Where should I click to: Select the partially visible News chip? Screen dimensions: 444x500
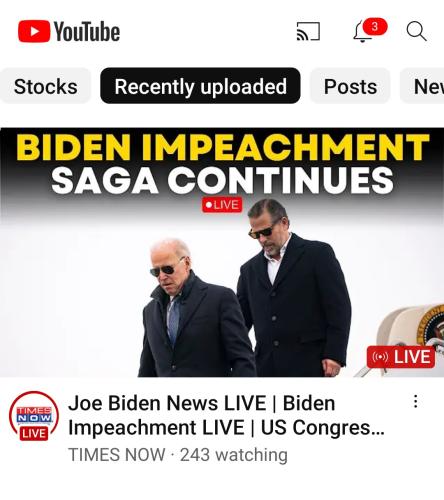pyautogui.click(x=422, y=86)
